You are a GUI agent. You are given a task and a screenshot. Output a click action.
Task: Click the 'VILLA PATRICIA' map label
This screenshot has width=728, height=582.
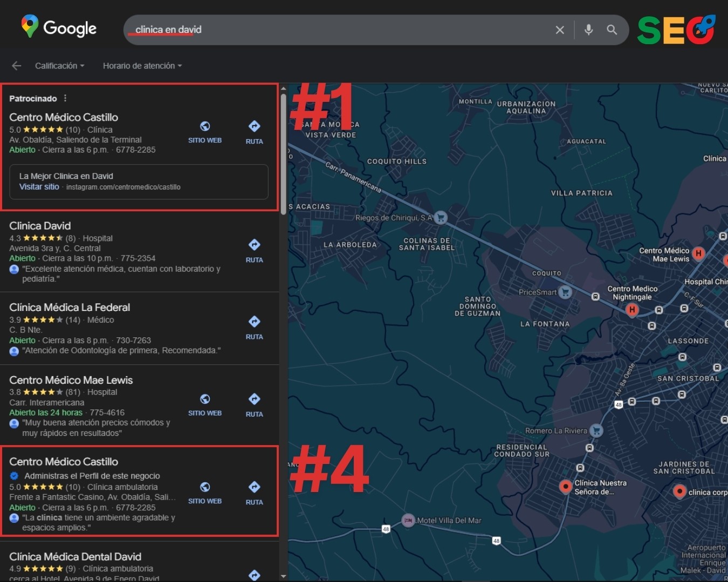click(582, 193)
